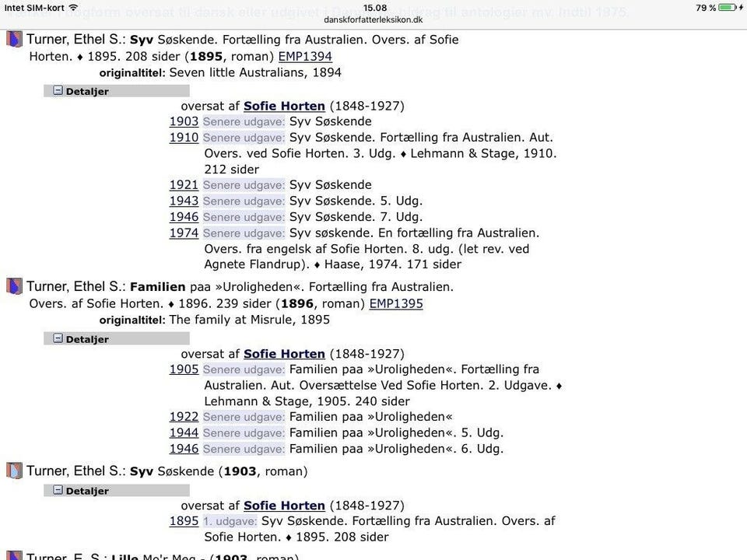Tap the 15.08 clock in status bar
Image resolution: width=747 pixels, height=560 pixels.
click(x=375, y=8)
